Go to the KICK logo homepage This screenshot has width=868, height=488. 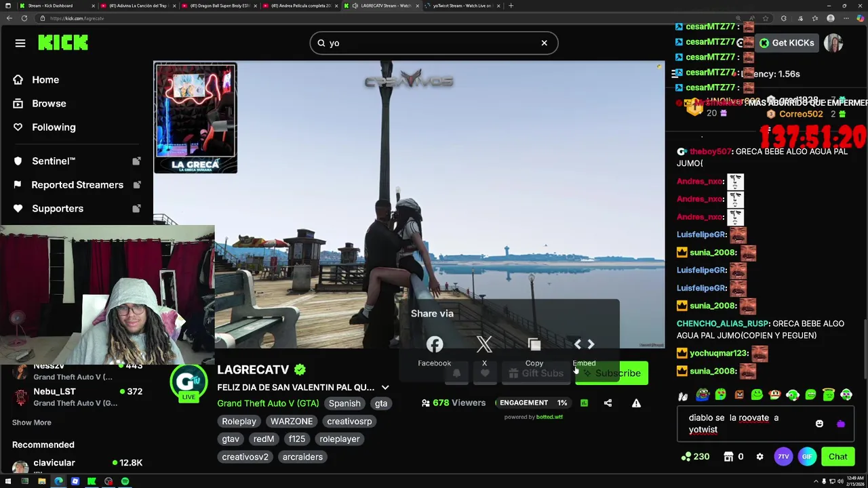tap(63, 43)
